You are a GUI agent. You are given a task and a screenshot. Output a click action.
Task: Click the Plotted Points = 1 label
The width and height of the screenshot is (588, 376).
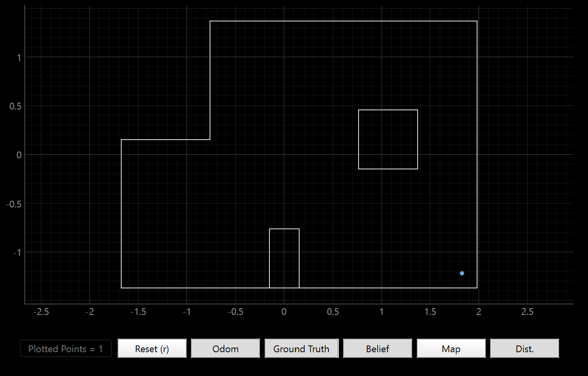66,349
